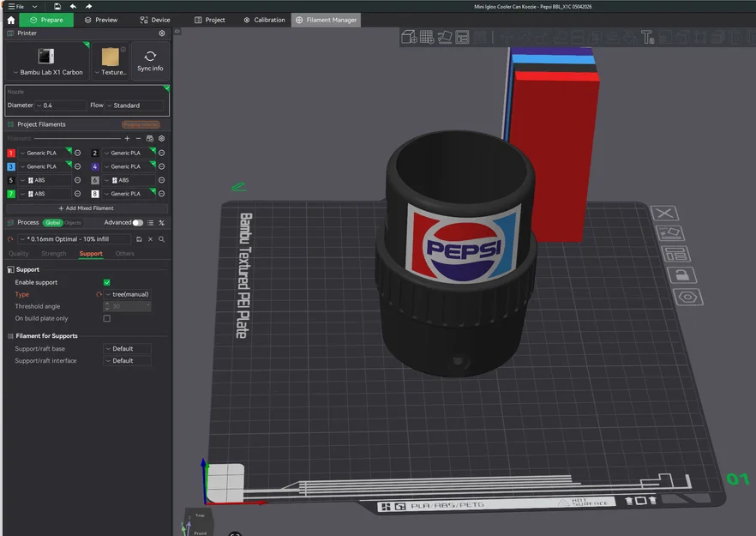Viewport: 756px width, 536px height.
Task: Open the Flow Standard dropdown
Action: 135,105
